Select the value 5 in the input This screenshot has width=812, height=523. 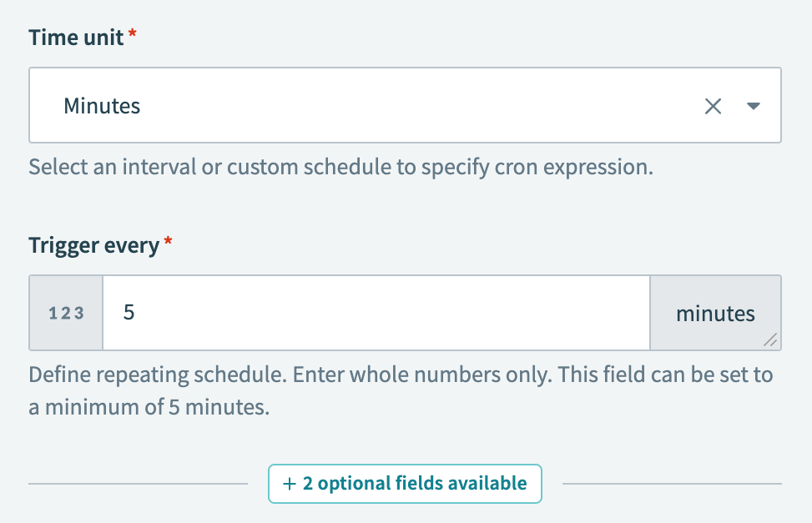tap(129, 312)
